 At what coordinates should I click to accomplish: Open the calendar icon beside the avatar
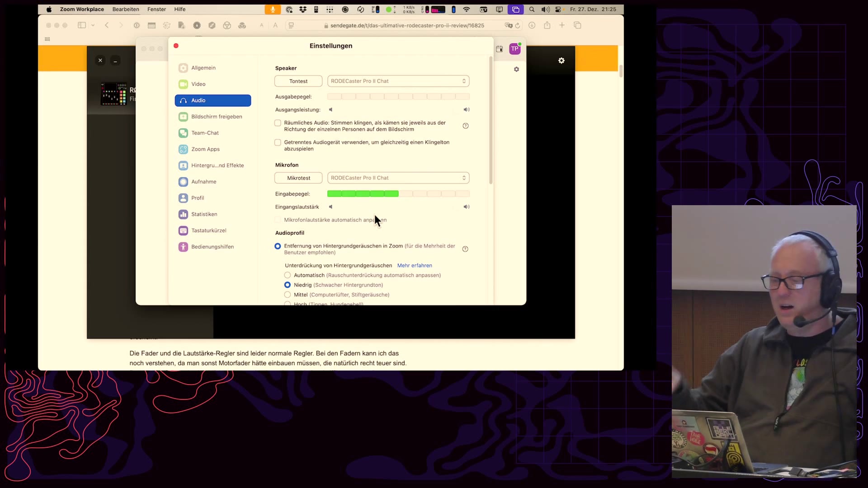coord(500,49)
